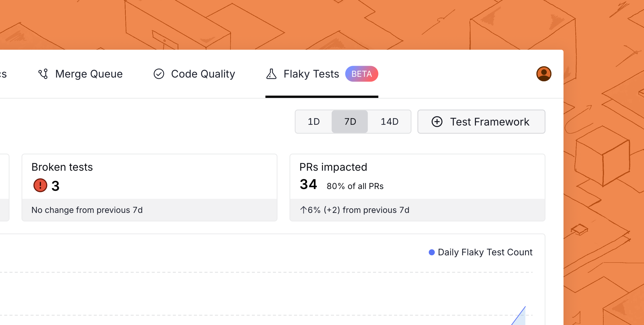
Task: Click the 80% of all PRs text
Action: pos(355,186)
